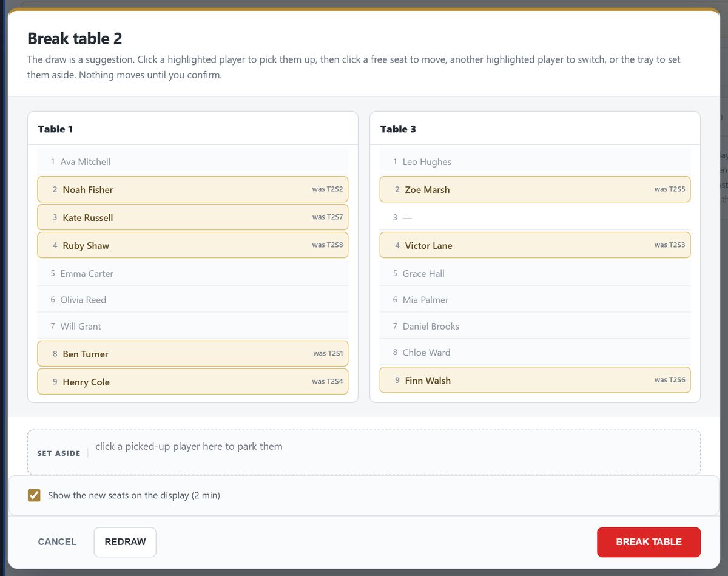Pick up Victor Lane in seat 4
The height and width of the screenshot is (576, 728).
pyautogui.click(x=535, y=245)
